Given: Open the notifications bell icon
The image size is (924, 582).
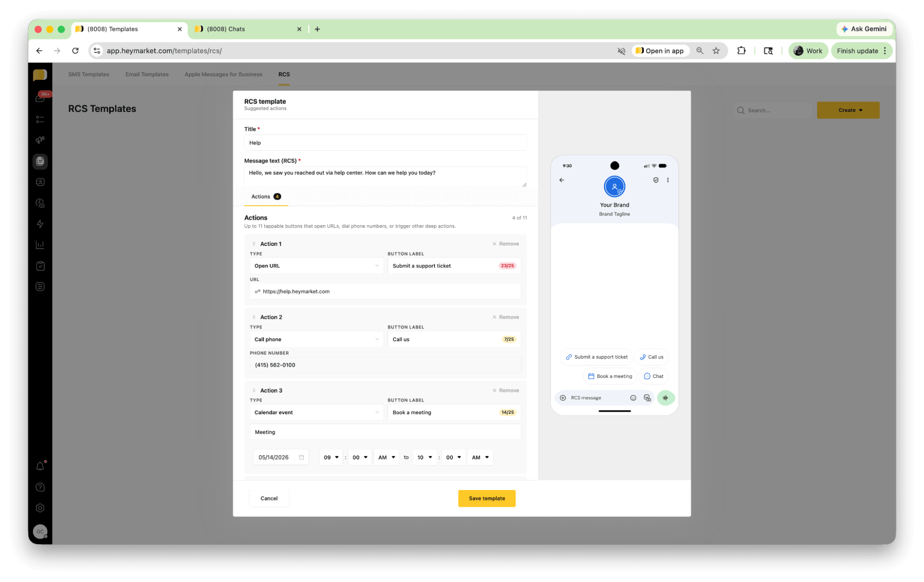Looking at the screenshot, I should coord(40,466).
